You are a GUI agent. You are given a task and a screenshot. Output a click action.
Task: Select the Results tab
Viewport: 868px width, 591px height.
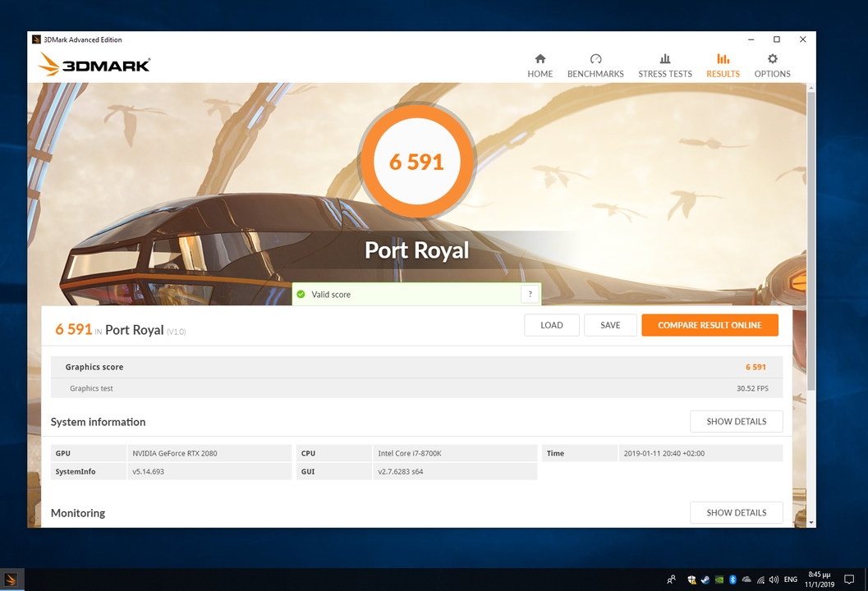tap(723, 66)
